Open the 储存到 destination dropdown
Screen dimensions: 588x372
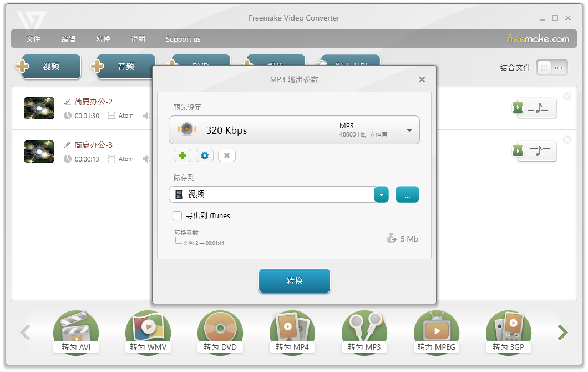[x=381, y=194]
